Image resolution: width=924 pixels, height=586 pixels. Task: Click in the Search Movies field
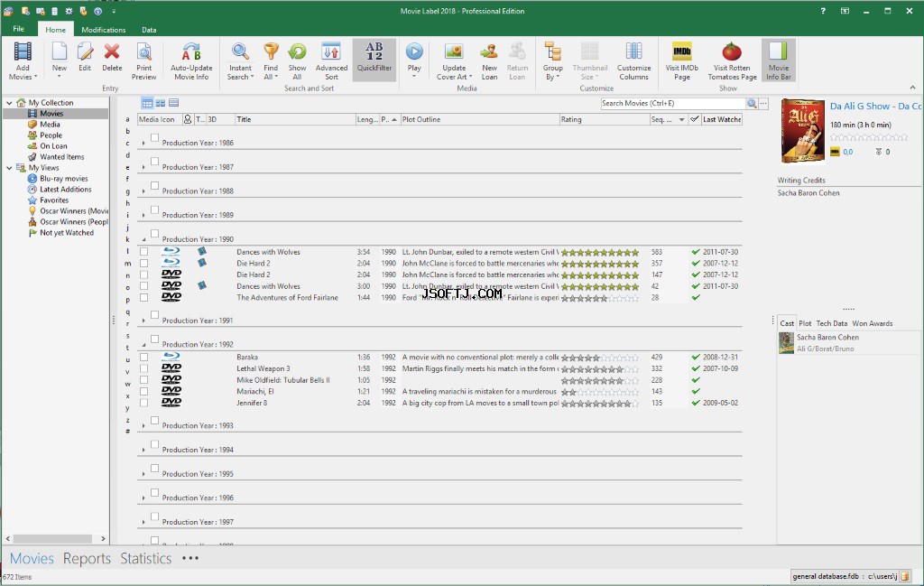(x=673, y=103)
